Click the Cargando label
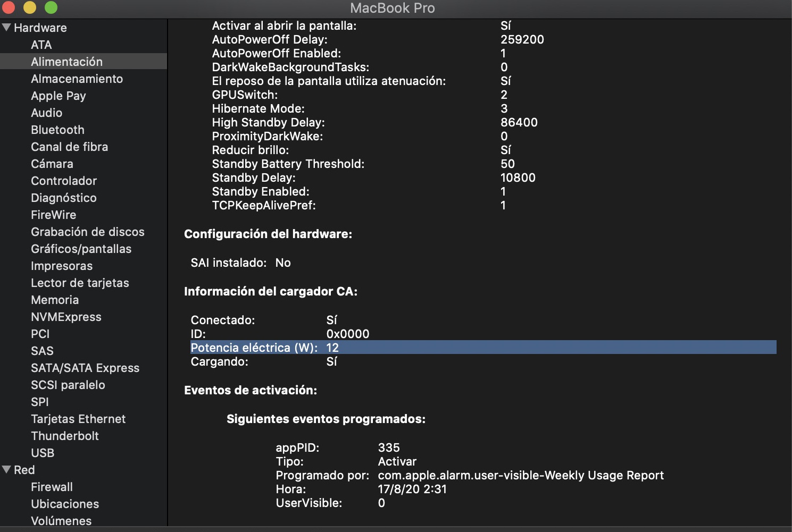The width and height of the screenshot is (792, 532). [x=220, y=361]
